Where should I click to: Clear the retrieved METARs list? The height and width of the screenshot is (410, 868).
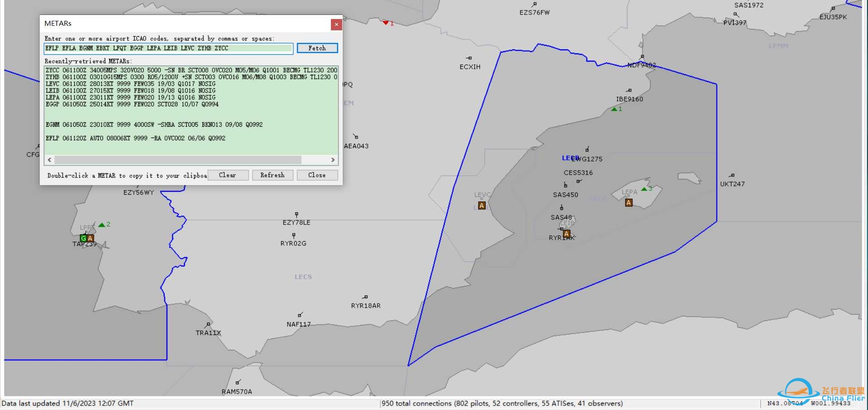228,175
